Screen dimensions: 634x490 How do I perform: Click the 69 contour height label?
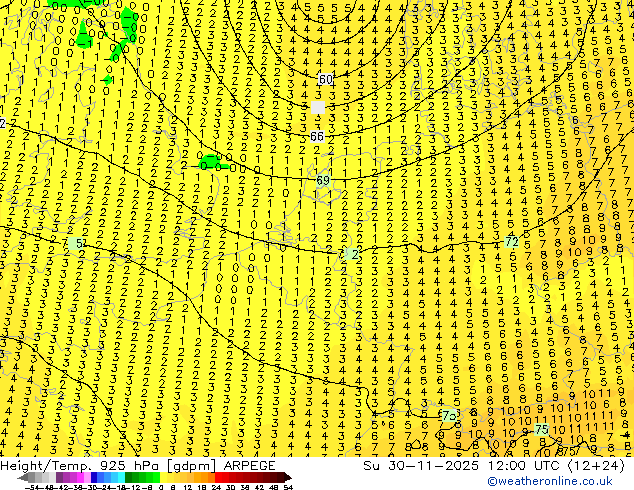click(323, 180)
